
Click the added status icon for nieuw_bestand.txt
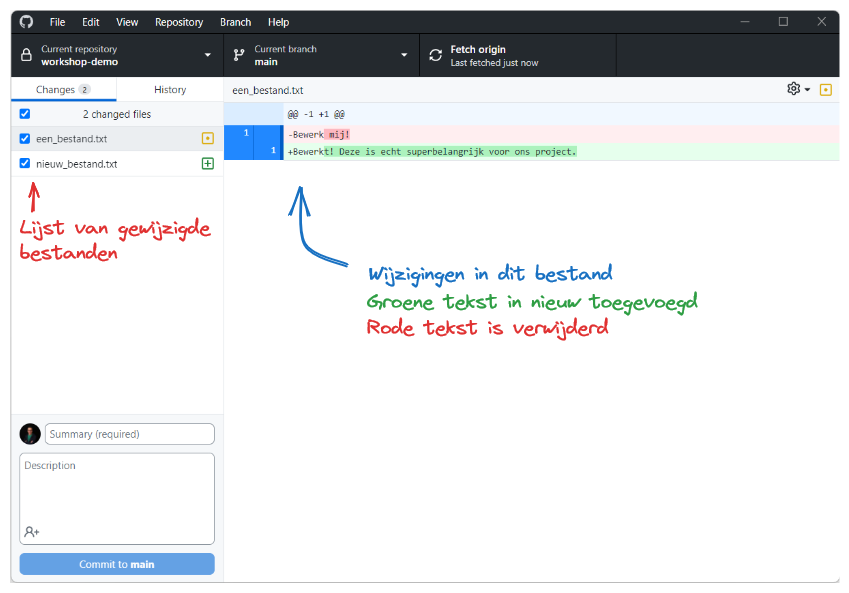[x=208, y=164]
